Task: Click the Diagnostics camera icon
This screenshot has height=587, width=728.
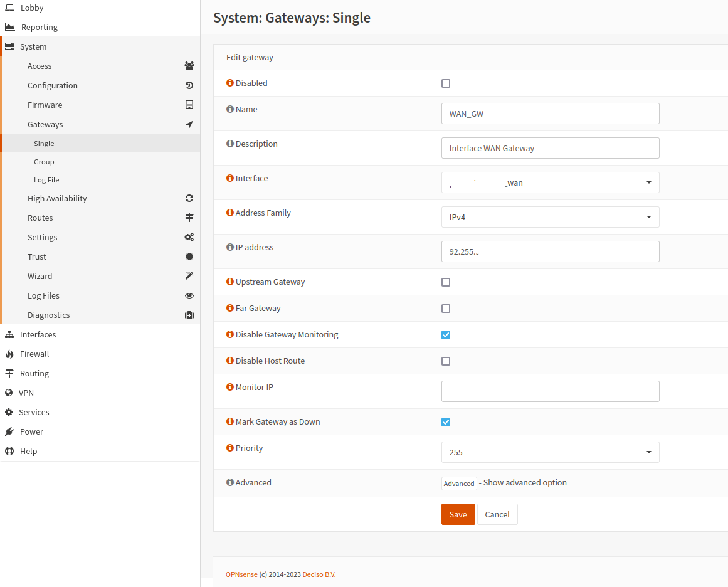Action: click(x=189, y=314)
